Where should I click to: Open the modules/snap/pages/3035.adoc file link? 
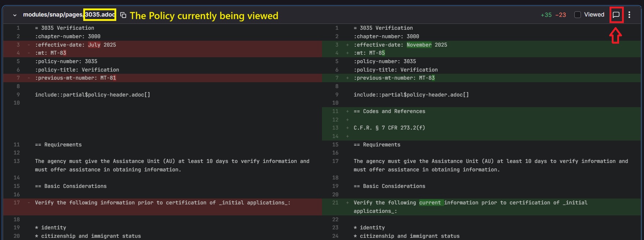point(69,15)
